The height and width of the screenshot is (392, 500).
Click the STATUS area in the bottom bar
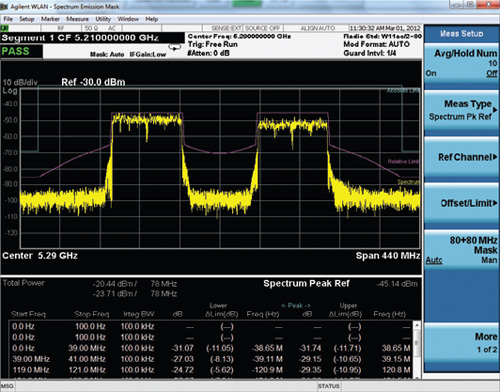point(329,386)
